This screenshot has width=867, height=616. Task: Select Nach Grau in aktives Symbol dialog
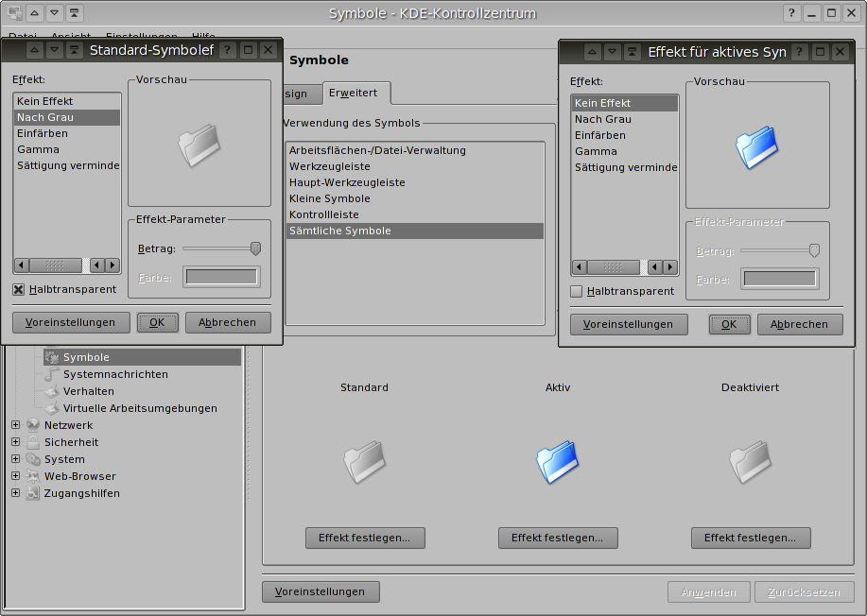(x=624, y=119)
